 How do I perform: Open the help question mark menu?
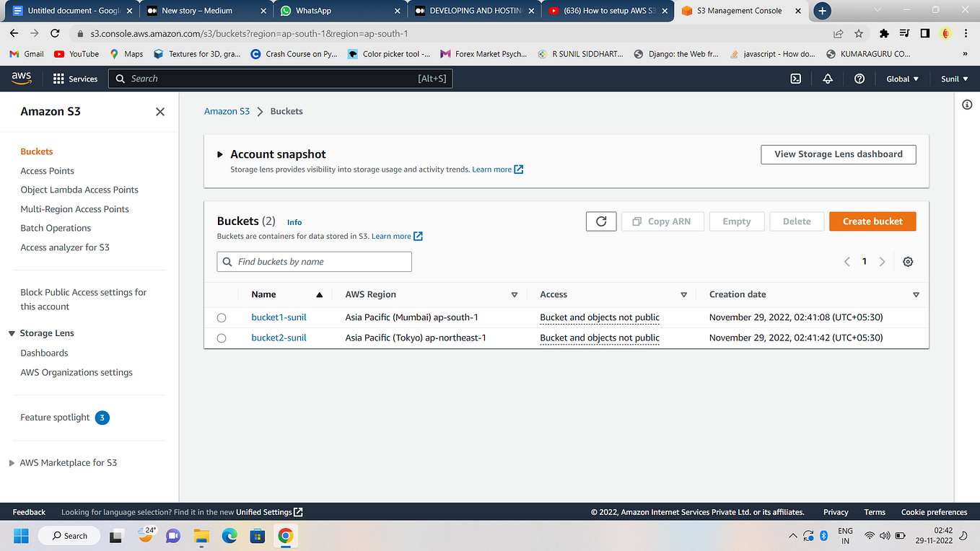tap(859, 79)
